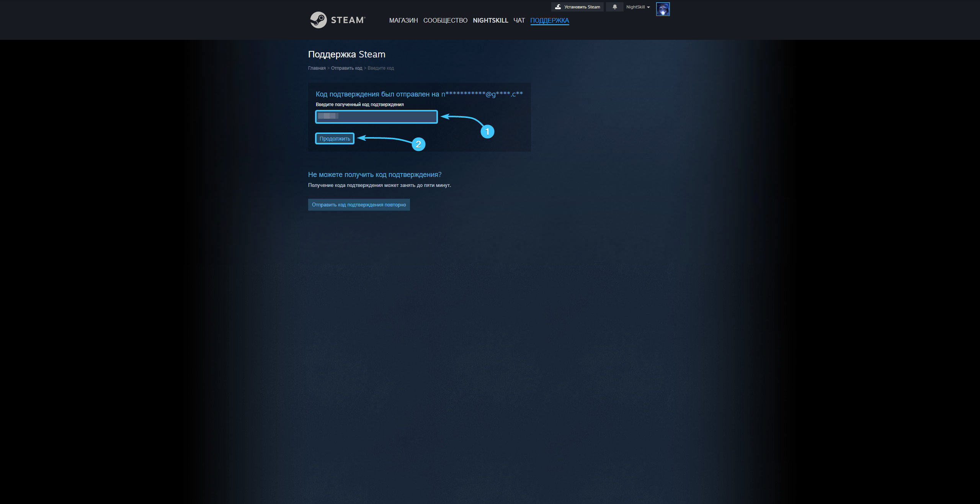Open the МАГАЗИН menu

point(403,20)
